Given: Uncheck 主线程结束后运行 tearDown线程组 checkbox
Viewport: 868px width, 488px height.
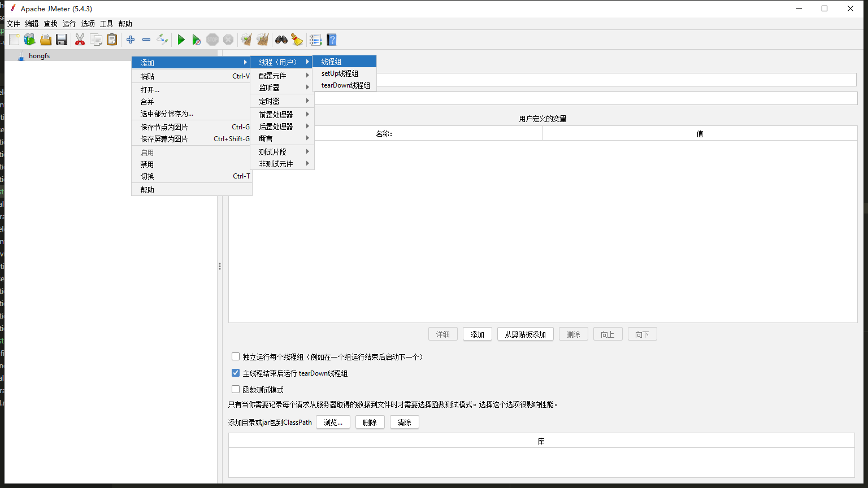Looking at the screenshot, I should (236, 373).
